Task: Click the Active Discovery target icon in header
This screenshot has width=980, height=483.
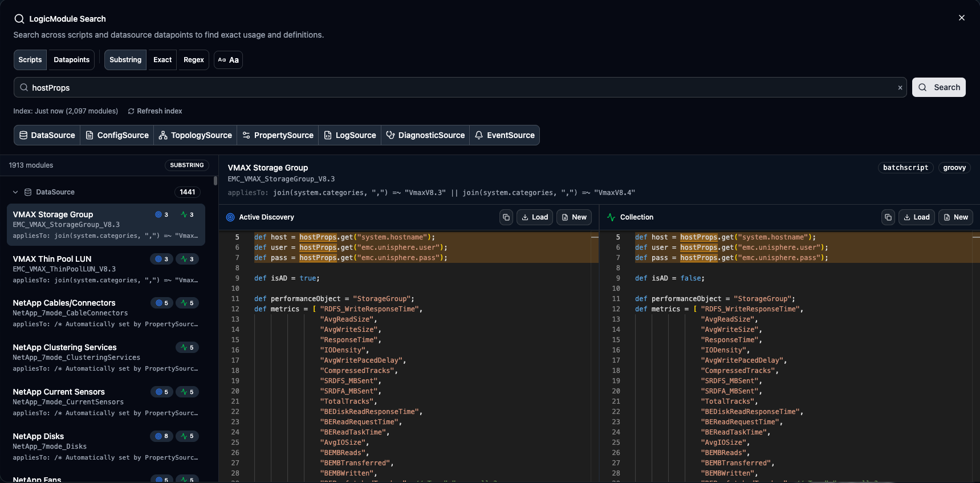Action: tap(230, 217)
